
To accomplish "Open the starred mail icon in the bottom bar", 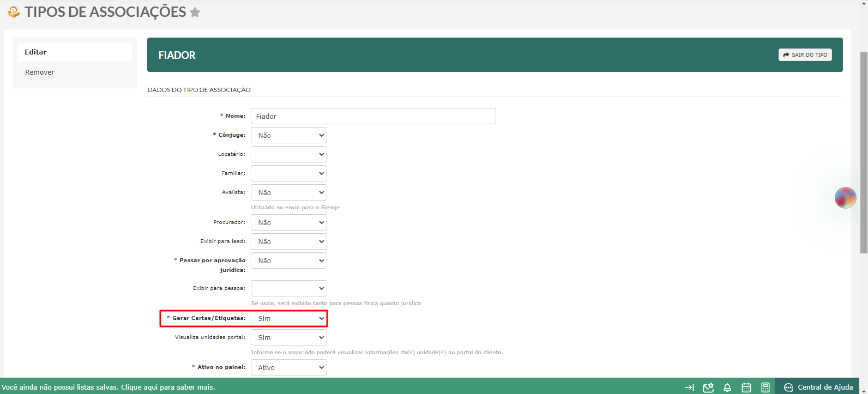I will pos(708,387).
